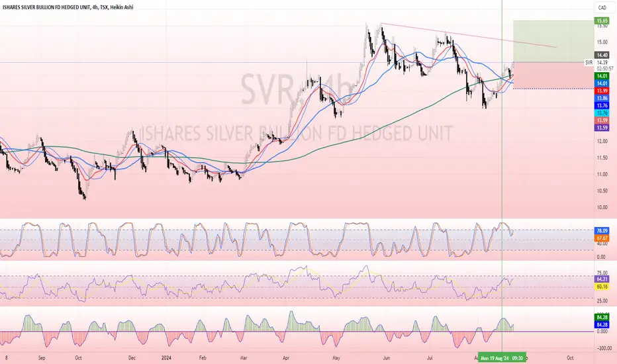Click the 15.00 price axis tick
617x364 pixels.
tap(602, 42)
